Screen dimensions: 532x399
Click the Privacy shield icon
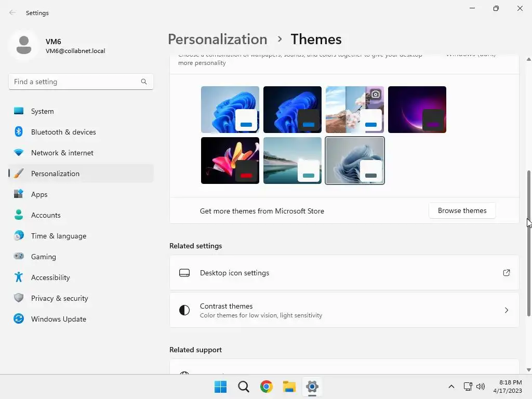19,298
